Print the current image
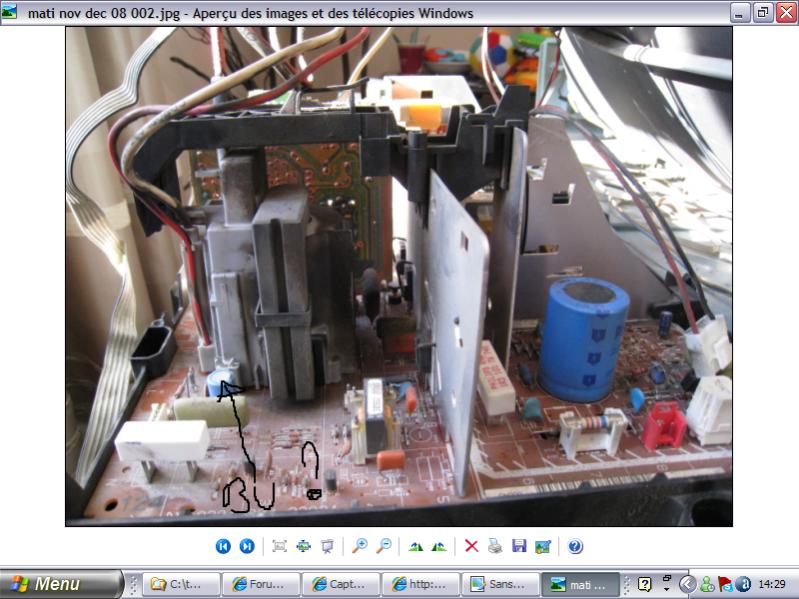The height and width of the screenshot is (599, 799). click(x=495, y=546)
